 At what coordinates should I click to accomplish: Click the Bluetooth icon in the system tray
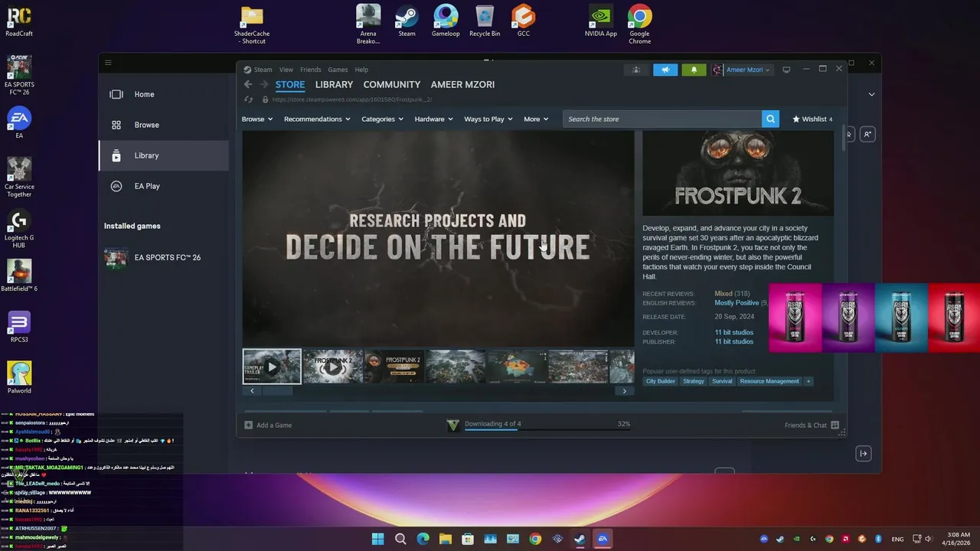coord(878,539)
